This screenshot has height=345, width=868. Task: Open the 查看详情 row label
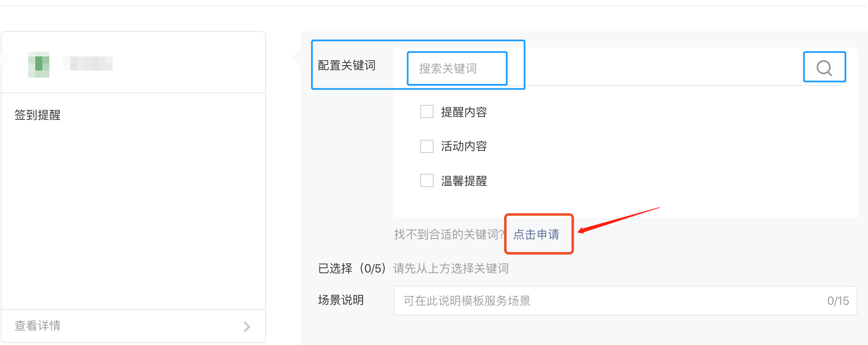(x=38, y=326)
